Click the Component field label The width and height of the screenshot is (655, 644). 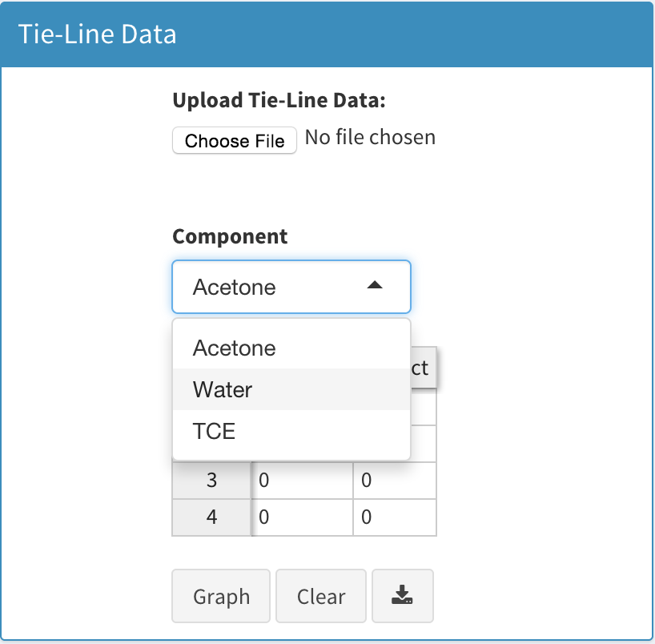tap(230, 237)
